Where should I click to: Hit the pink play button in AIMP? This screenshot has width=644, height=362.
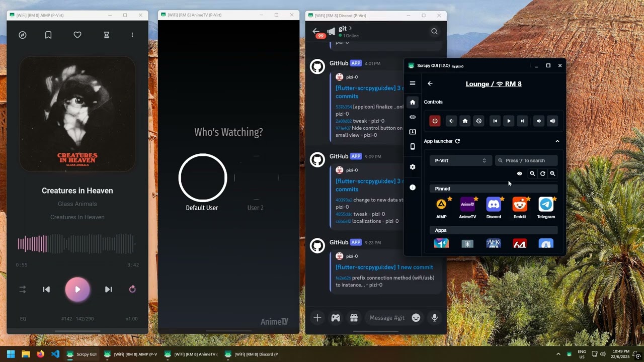tap(77, 290)
